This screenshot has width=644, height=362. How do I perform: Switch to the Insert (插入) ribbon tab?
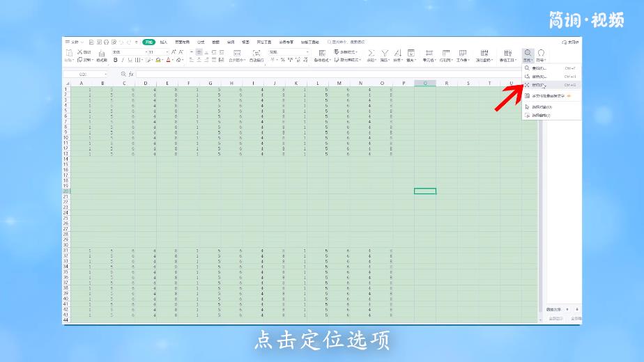click(164, 42)
